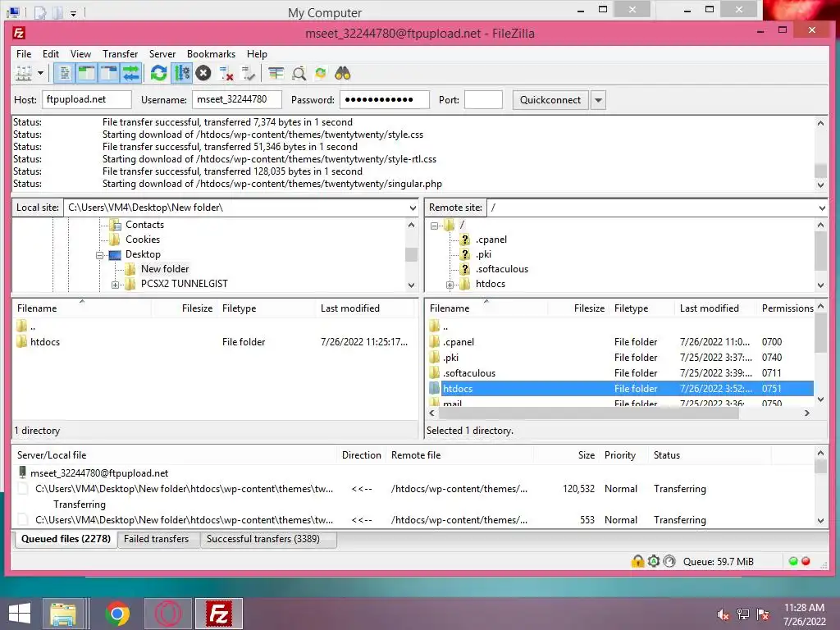Switch to Successful transfers tab
The height and width of the screenshot is (630, 840).
pos(263,539)
